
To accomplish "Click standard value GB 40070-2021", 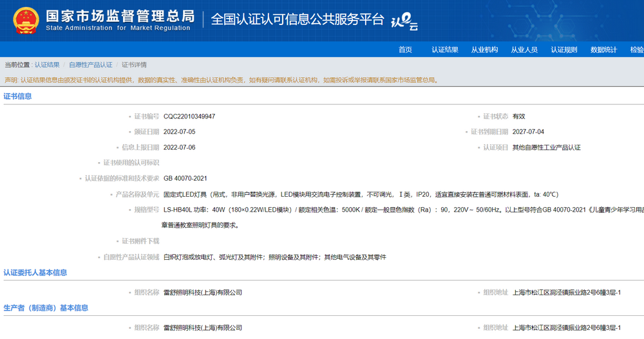I will 185,179.
